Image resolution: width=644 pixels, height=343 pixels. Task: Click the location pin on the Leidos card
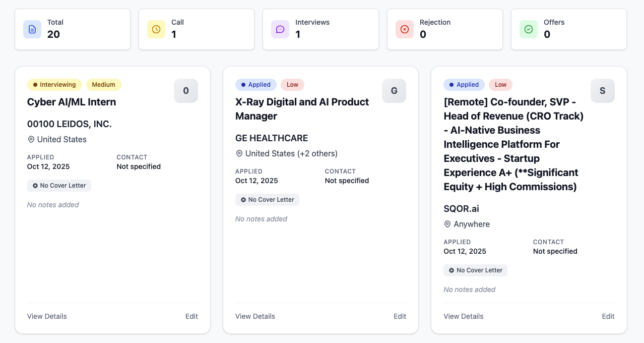[31, 139]
